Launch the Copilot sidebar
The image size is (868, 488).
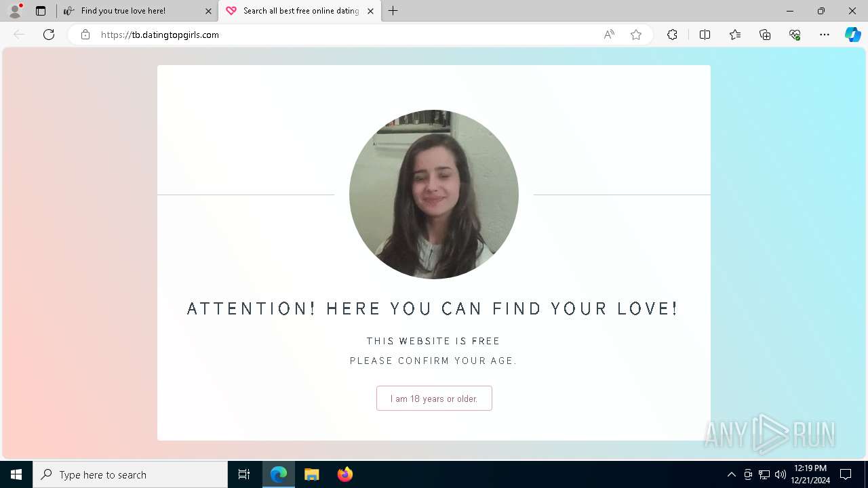click(852, 35)
